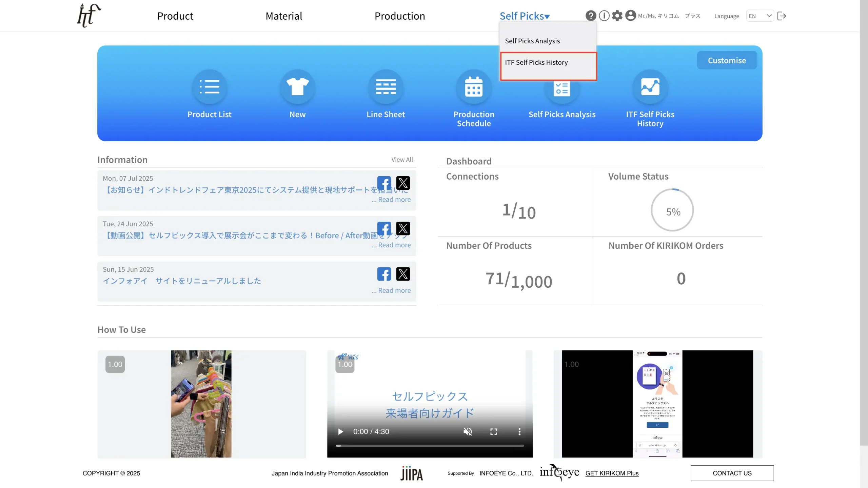Click the INFOEYE Co., LTD. footer text
The width and height of the screenshot is (868, 488).
pos(506,473)
